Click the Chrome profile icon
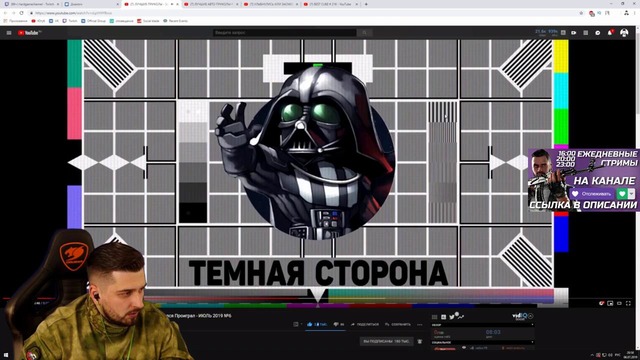The height and width of the screenshot is (360, 640). 626,13
